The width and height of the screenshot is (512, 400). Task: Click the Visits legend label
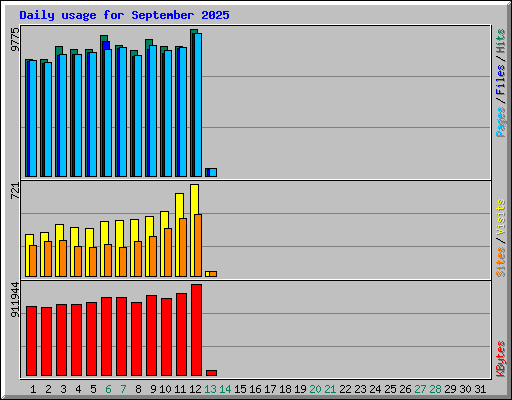pyautogui.click(x=501, y=218)
